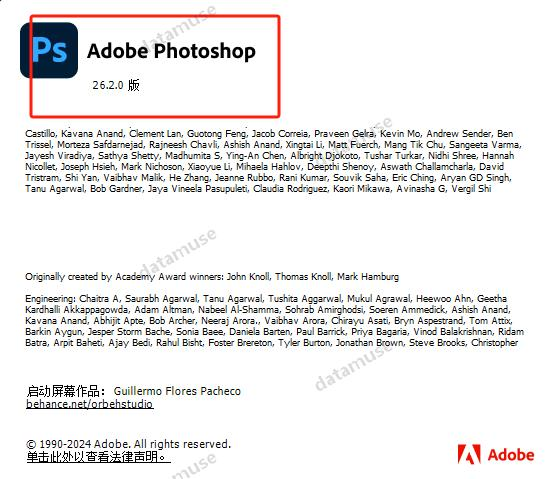Click the name Kaori Mikawa in credits
This screenshot has width=560, height=479.
(x=362, y=189)
